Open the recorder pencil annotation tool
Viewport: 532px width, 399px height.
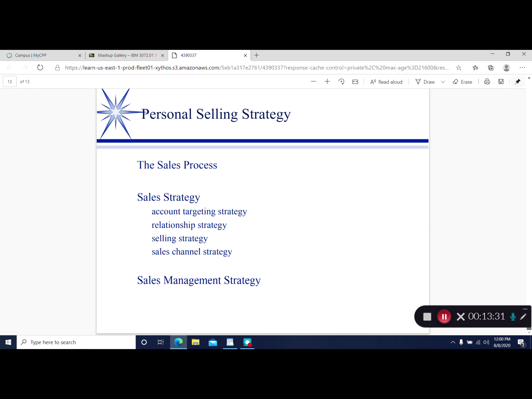[523, 316]
